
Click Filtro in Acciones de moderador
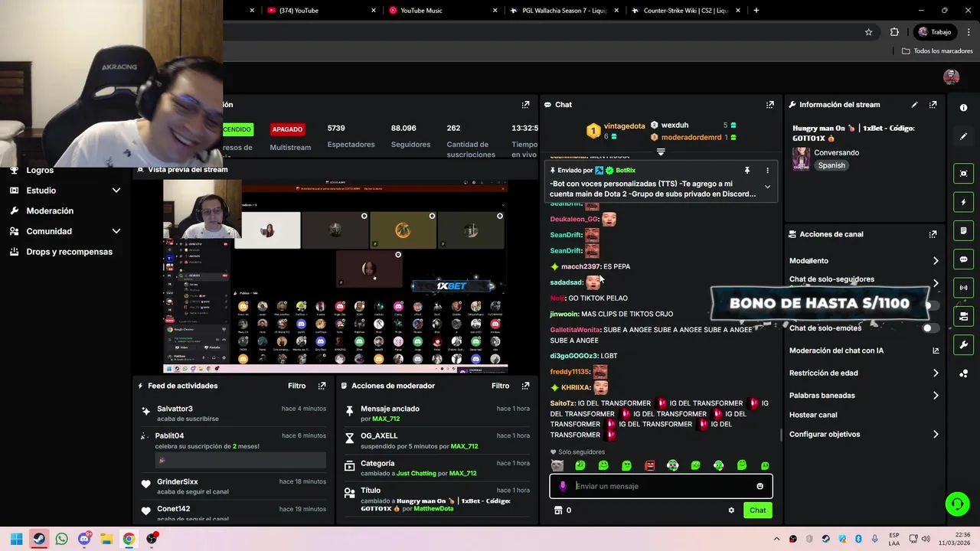(500, 386)
